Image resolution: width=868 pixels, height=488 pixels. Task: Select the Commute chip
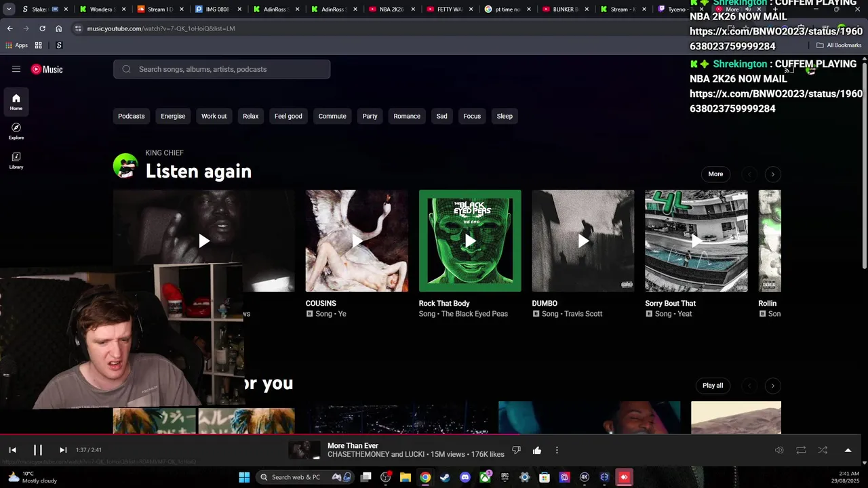(332, 116)
